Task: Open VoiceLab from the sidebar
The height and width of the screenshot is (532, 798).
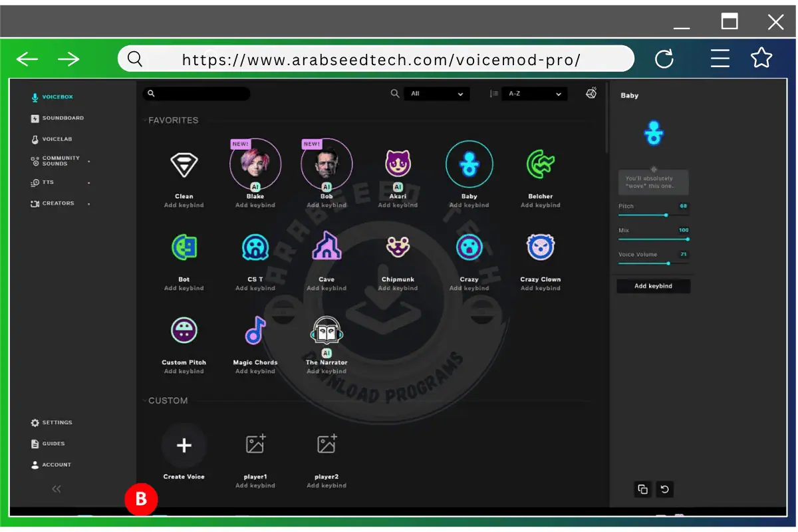Action: point(57,138)
